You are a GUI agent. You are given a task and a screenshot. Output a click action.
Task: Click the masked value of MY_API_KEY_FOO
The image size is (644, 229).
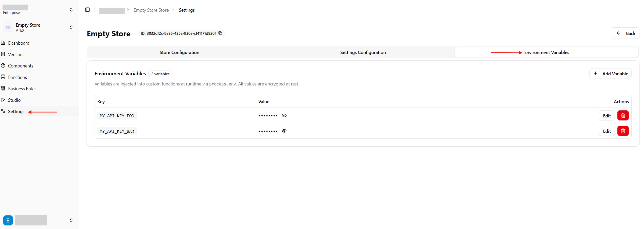(268, 116)
